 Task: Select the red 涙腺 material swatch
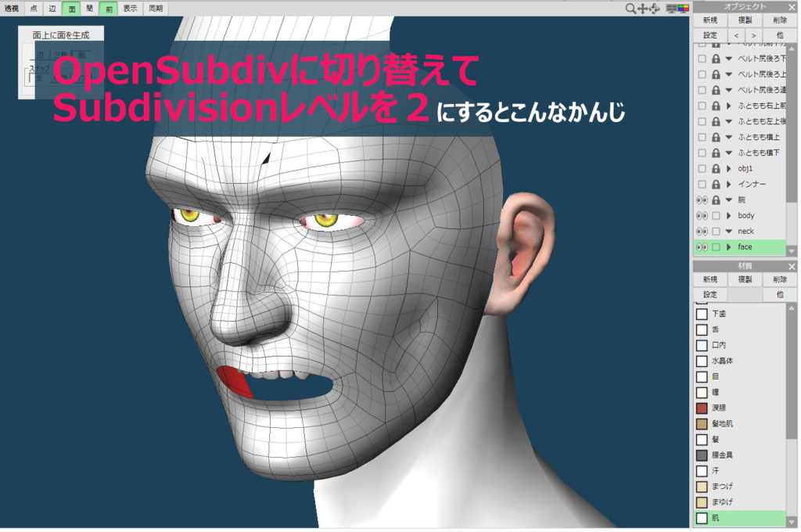702,408
